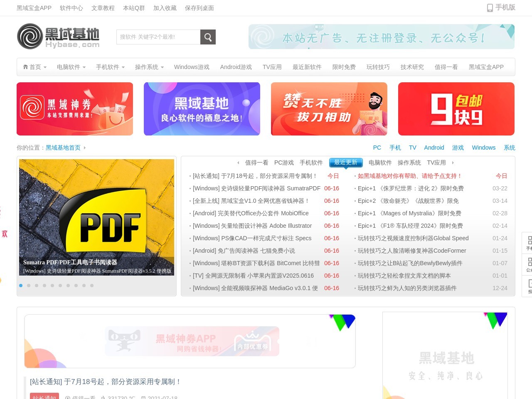Viewport: 532px width, 399px height.
Task: Click the left arrow beside 值得一看 tab
Action: coord(238,163)
